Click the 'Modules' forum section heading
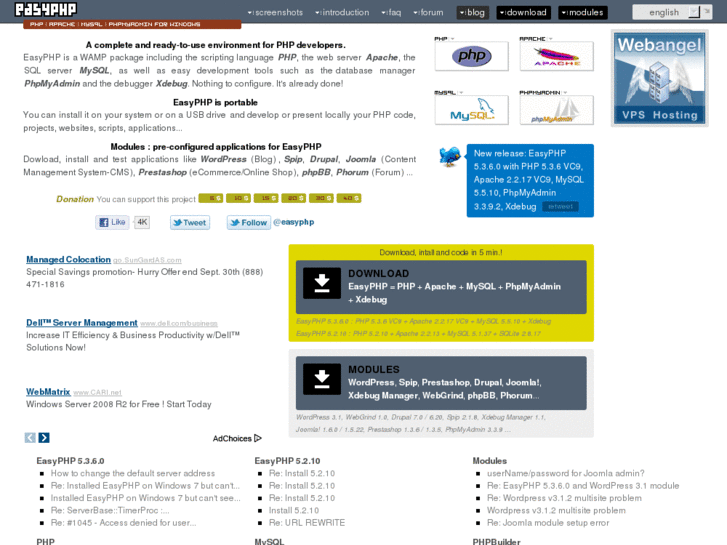The width and height of the screenshot is (727, 545). pos(490,461)
